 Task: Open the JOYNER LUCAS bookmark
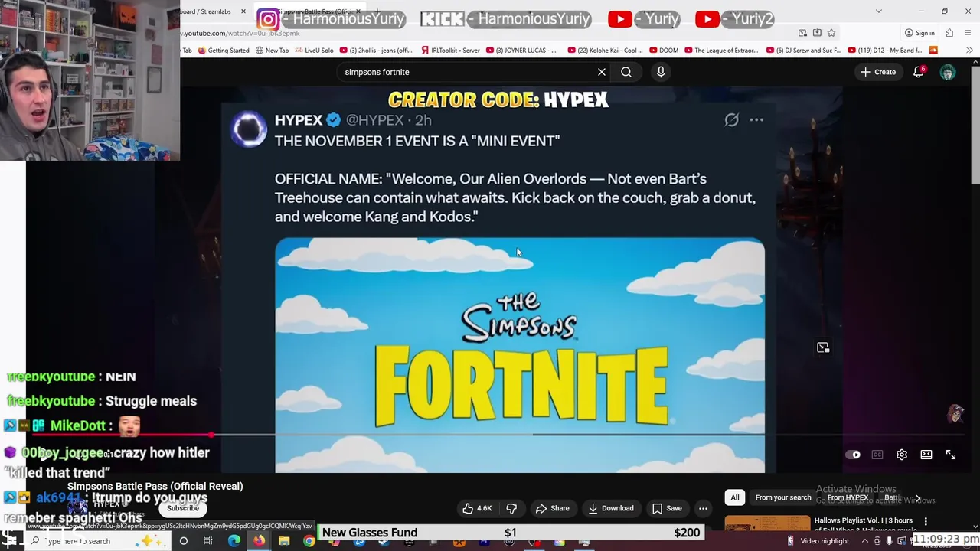pyautogui.click(x=521, y=51)
